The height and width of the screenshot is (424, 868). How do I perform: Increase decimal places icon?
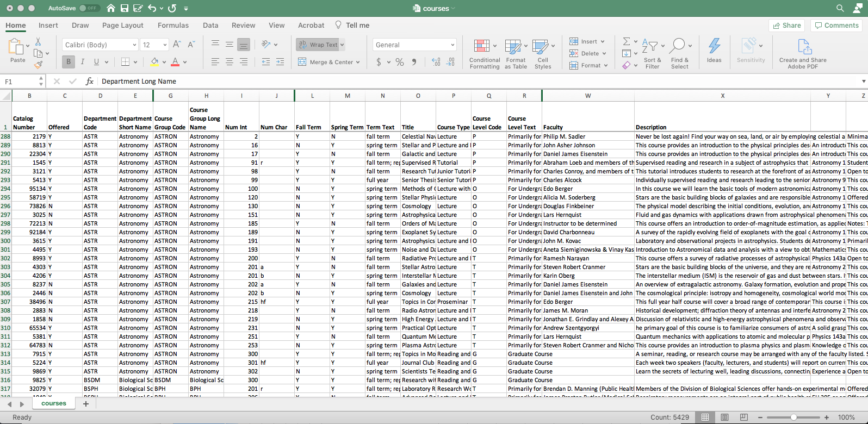click(x=436, y=62)
